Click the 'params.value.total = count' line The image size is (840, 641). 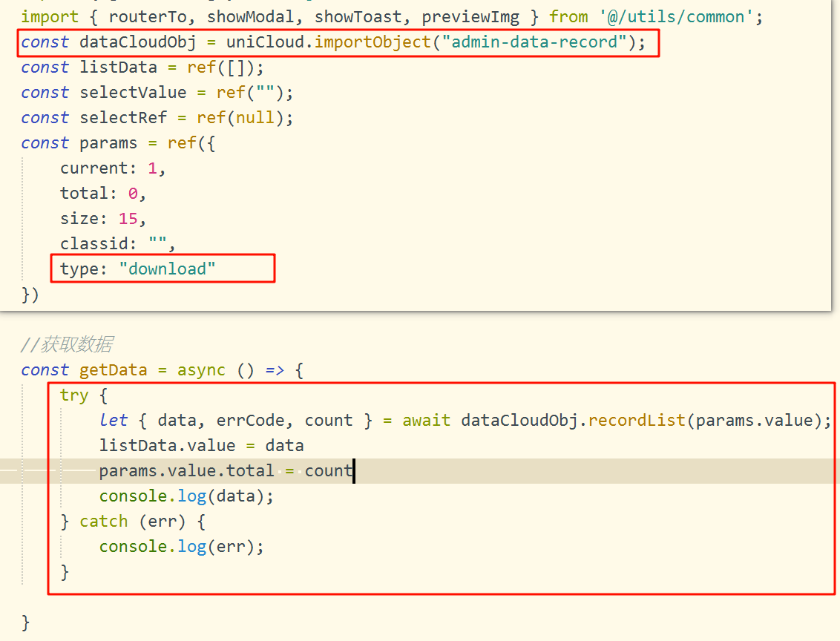[x=226, y=471]
